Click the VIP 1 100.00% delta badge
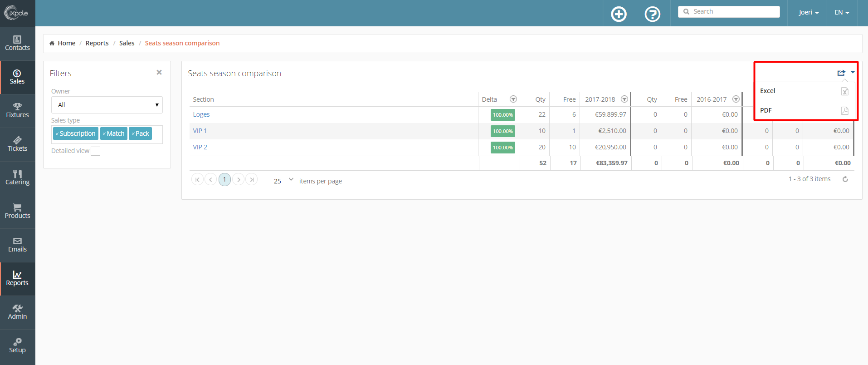Screen dimensions: 868x365 [503, 131]
